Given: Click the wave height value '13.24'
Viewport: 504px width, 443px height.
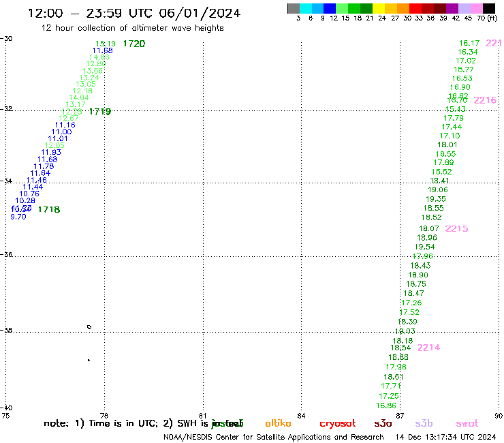Looking at the screenshot, I should coord(89,78).
